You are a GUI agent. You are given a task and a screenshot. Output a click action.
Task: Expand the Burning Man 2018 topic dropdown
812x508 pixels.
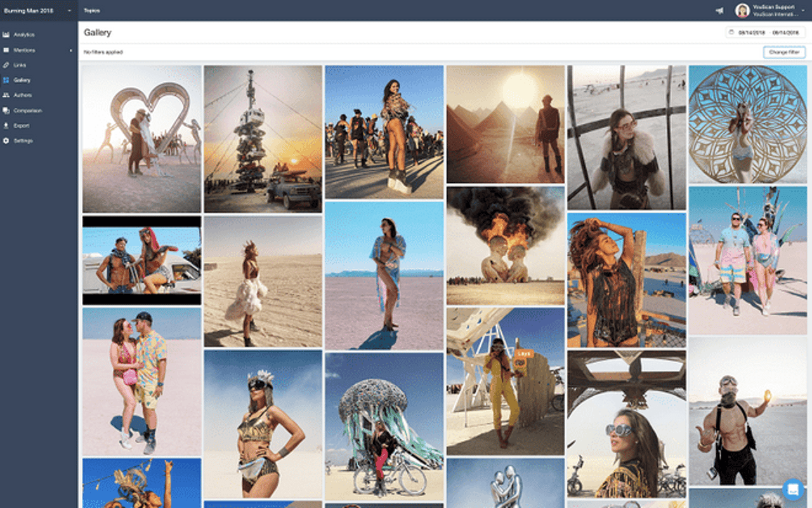[69, 11]
